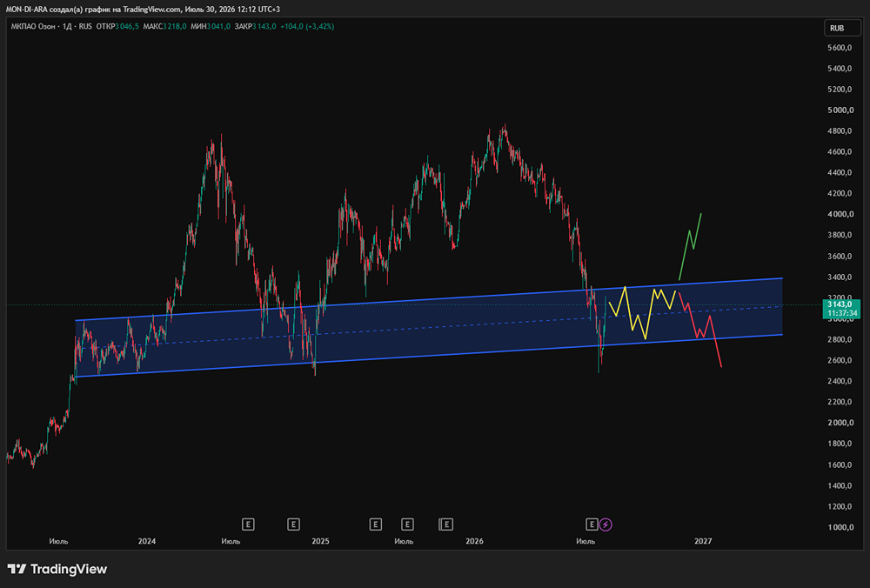Select the 1Д timeframe label in legend
The image size is (870, 588).
coord(67,26)
